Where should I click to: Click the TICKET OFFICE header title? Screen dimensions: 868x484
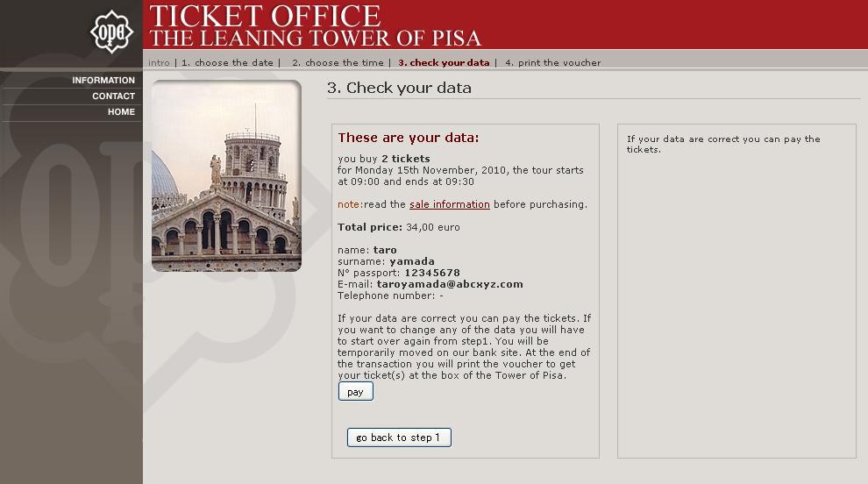pos(266,16)
